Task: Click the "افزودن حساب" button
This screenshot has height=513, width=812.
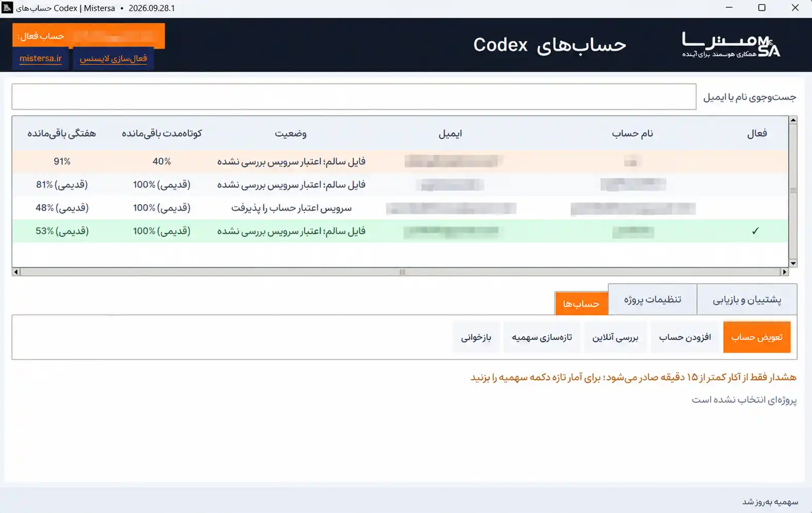Action: click(685, 337)
